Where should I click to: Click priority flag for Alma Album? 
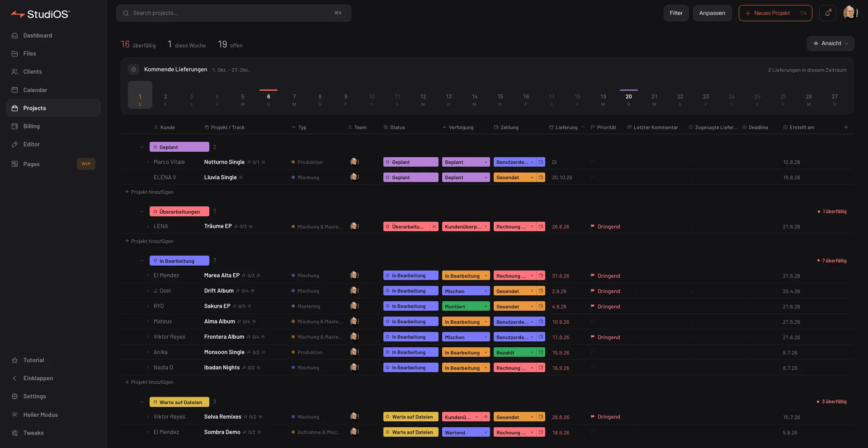point(593,322)
